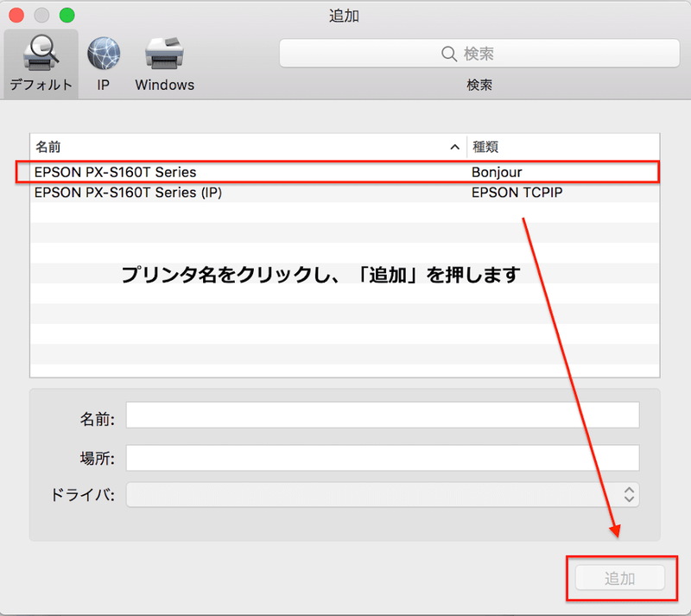This screenshot has height=616, width=691.
Task: Click the 場所 text input field
Action: (382, 458)
